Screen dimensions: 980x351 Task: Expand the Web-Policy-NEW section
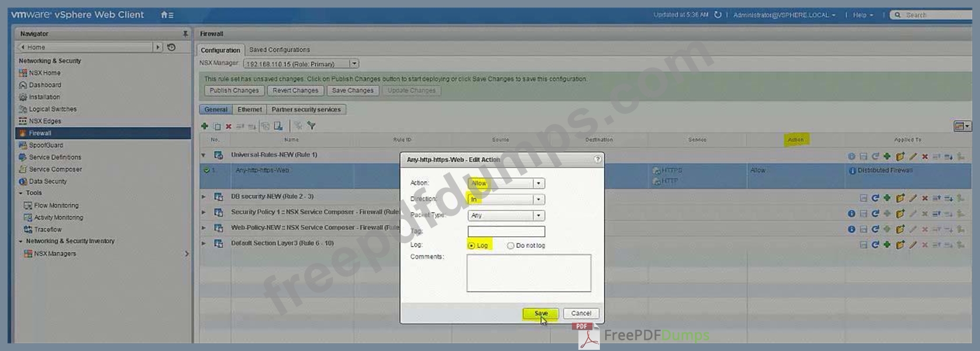tap(203, 228)
